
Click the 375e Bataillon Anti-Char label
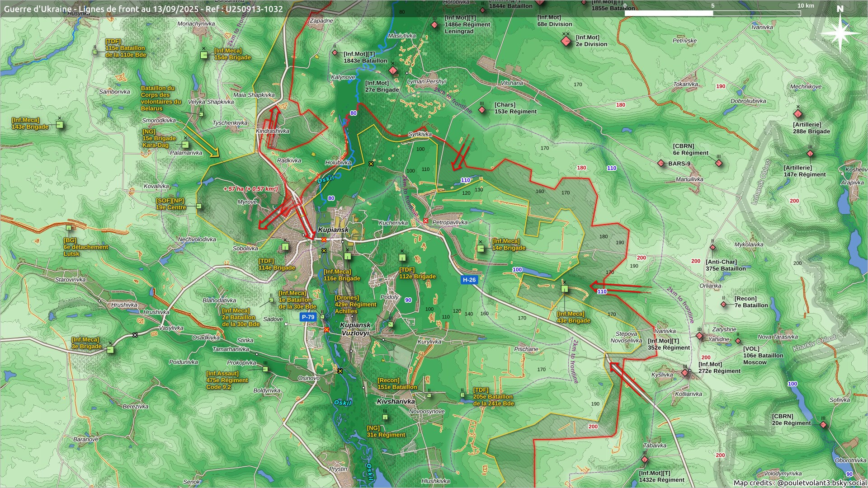click(x=726, y=265)
